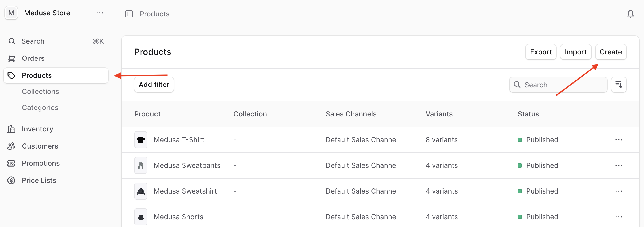Click the Medusa Shorts thumbnail
This screenshot has width=644, height=227.
click(141, 217)
